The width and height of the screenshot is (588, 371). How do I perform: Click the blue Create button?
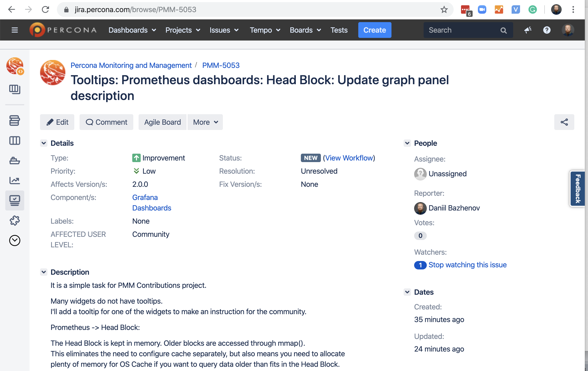click(x=375, y=30)
